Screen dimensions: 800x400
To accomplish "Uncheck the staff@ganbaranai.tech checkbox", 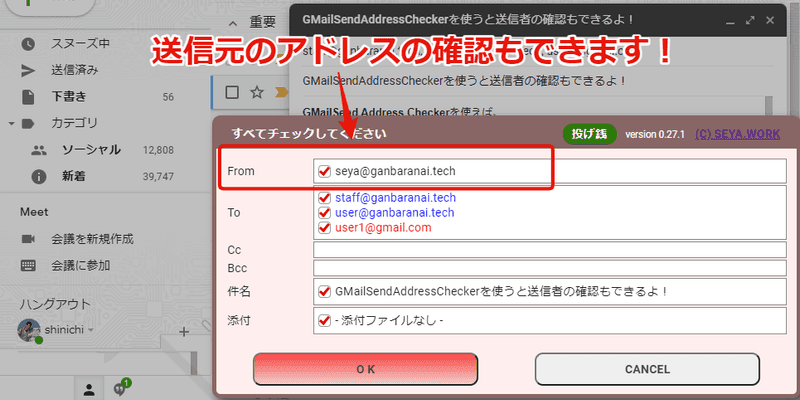I will click(324, 197).
